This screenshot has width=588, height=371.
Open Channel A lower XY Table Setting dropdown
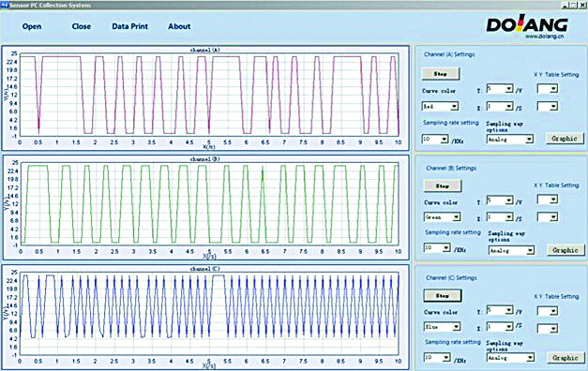548,107
